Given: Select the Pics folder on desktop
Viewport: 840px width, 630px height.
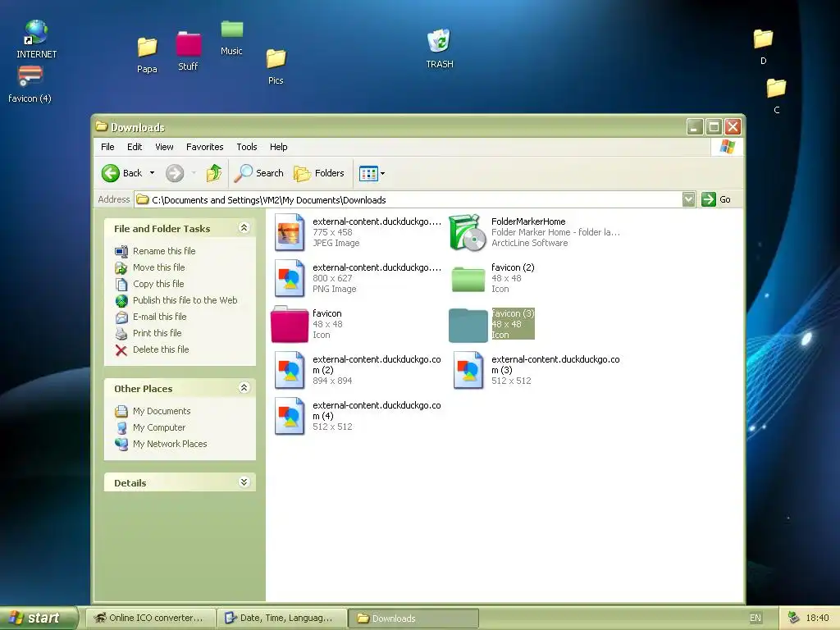Looking at the screenshot, I should tap(276, 66).
